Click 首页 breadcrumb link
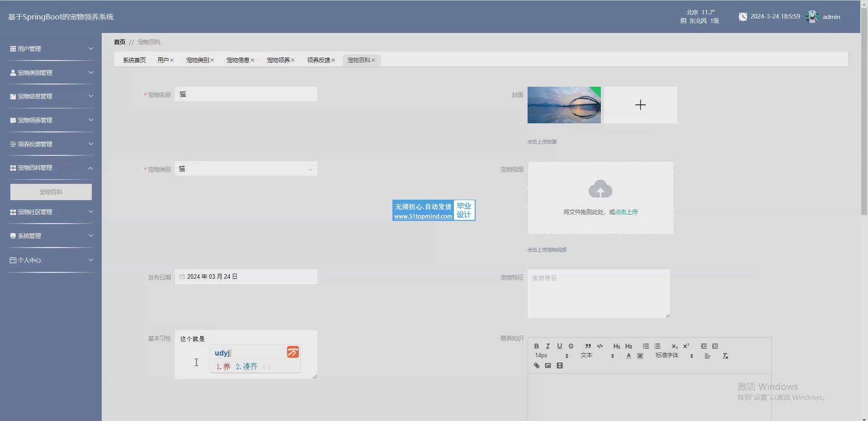This screenshot has width=868, height=421. [120, 42]
